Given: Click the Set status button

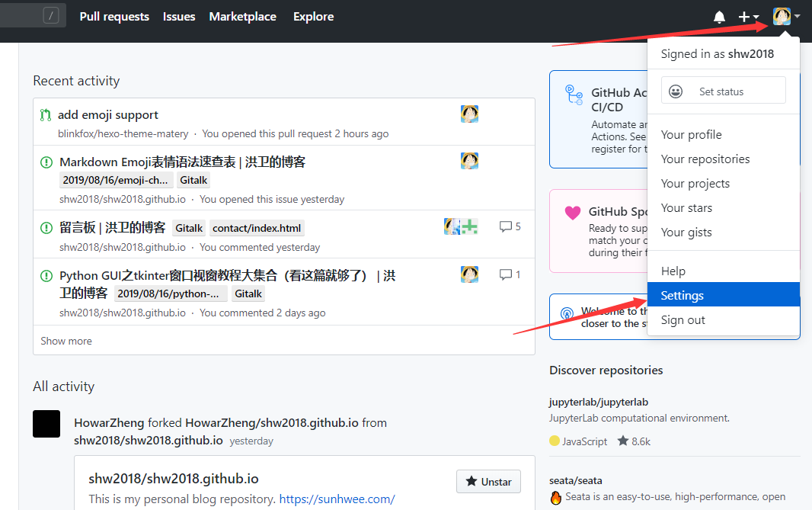Looking at the screenshot, I should tap(724, 91).
